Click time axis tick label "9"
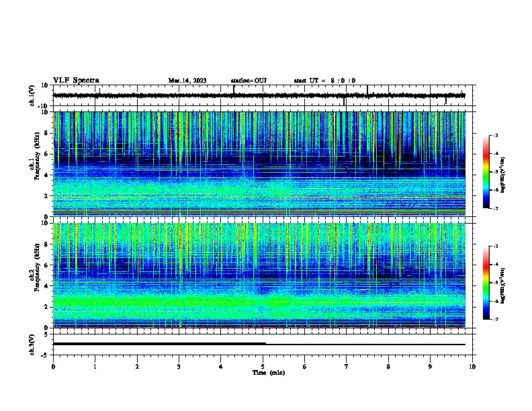Image resolution: width=532 pixels, height=411 pixels. (x=430, y=367)
